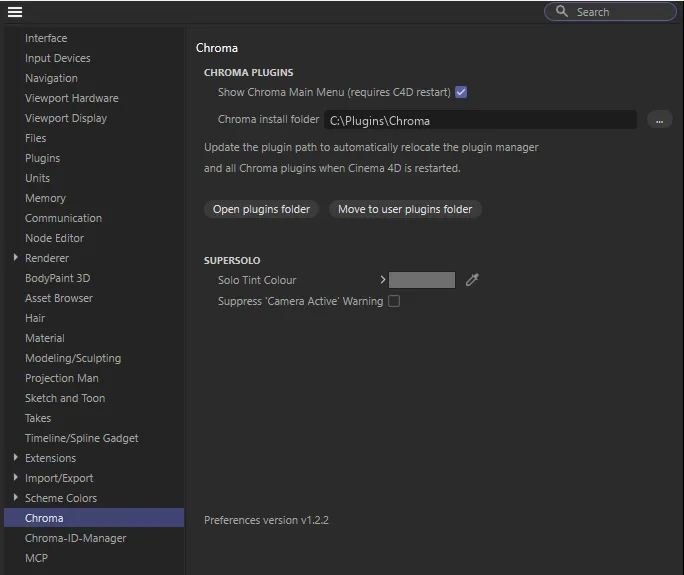
Task: Open Asset Browser preferences
Action: tap(59, 298)
